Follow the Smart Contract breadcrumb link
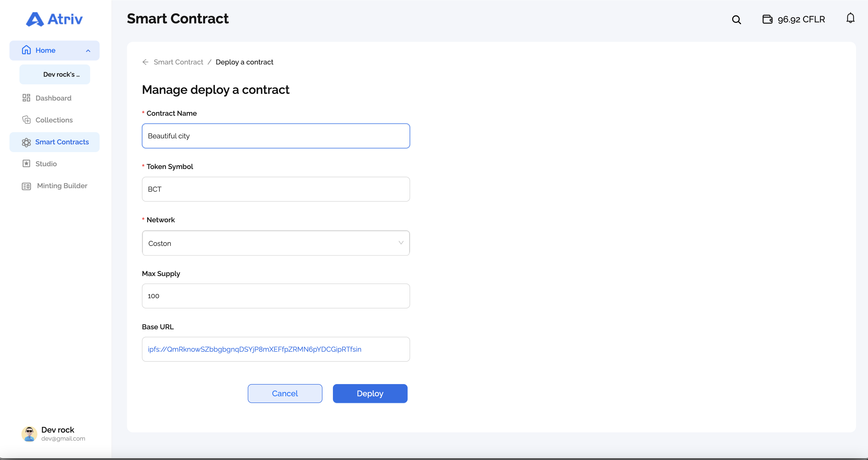Screen dimensions: 868x460 [x=178, y=62]
